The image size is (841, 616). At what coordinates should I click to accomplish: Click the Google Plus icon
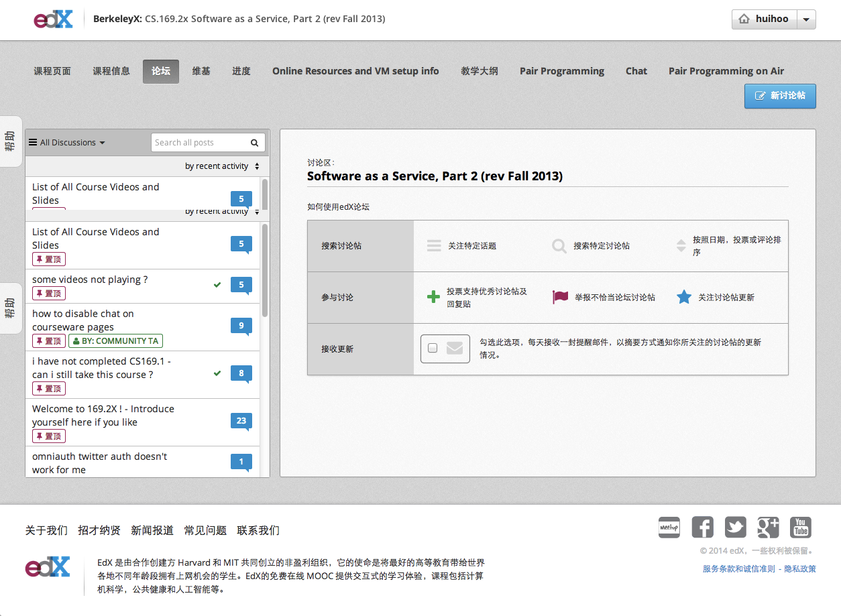[x=768, y=527]
